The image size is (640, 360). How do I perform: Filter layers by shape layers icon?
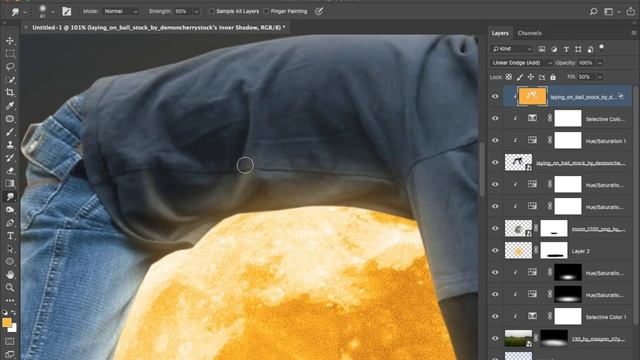(578, 49)
